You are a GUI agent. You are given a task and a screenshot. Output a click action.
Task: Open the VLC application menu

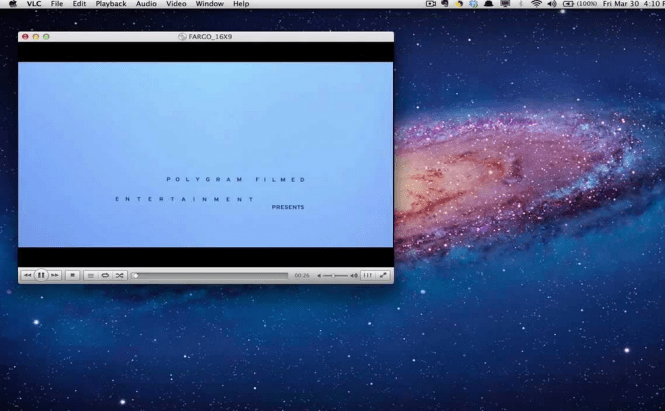[34, 4]
